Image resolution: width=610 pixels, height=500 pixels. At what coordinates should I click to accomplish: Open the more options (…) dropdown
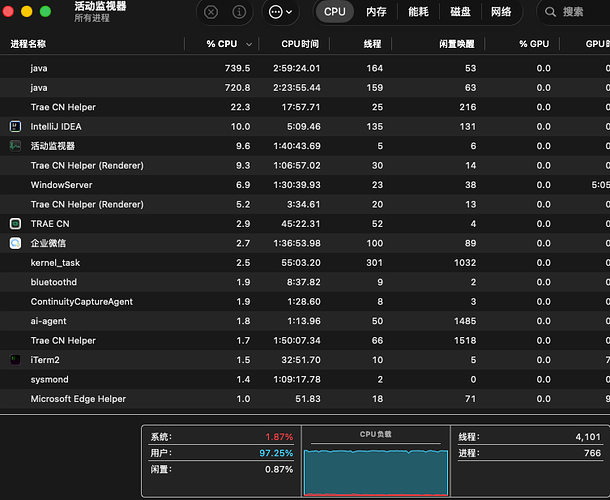point(281,12)
